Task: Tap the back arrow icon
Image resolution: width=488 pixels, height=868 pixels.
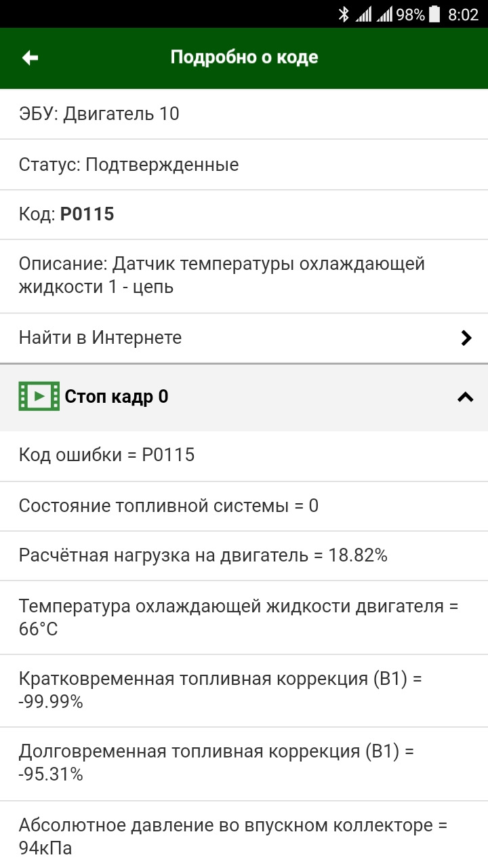Action: (x=30, y=58)
